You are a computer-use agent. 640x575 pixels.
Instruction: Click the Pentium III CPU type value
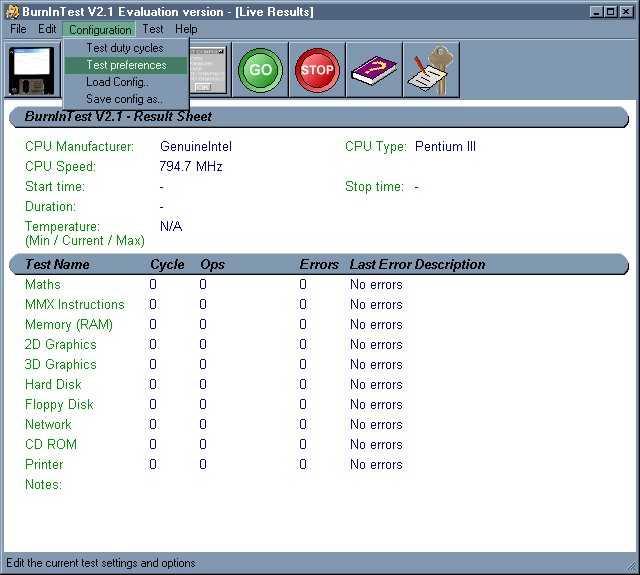click(x=445, y=147)
